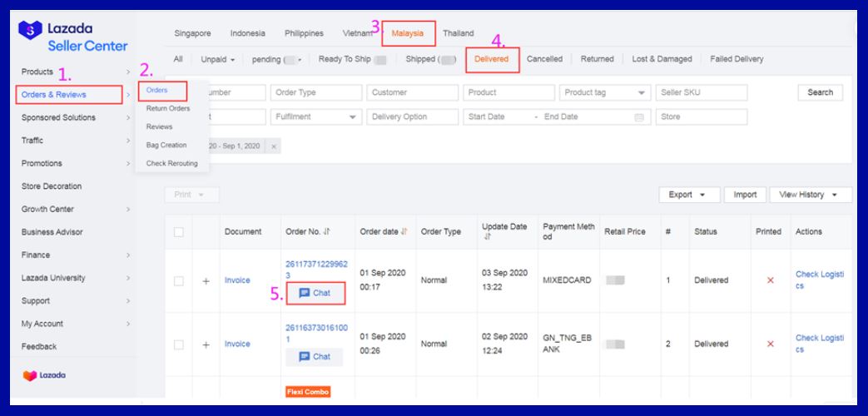
Task: Show Delivered orders tab
Action: 492,59
